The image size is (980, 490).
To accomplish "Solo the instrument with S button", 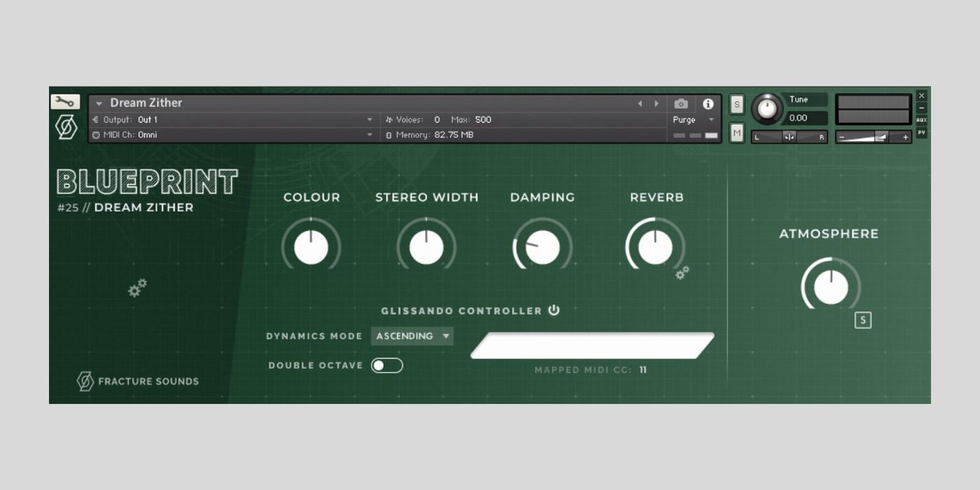I will (x=736, y=104).
